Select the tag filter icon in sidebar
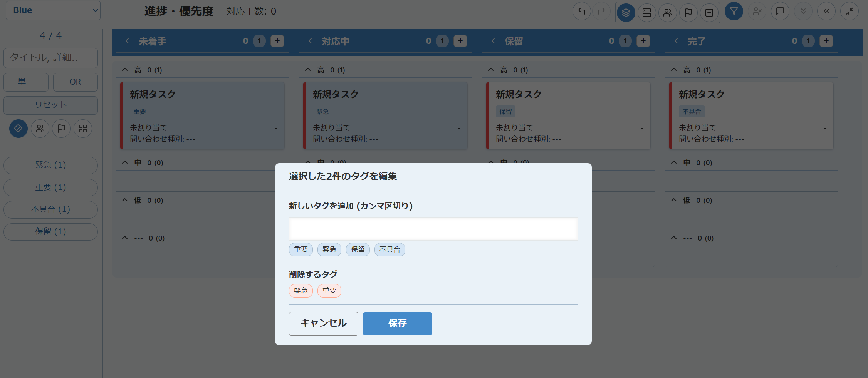This screenshot has width=868, height=378. pos(18,129)
